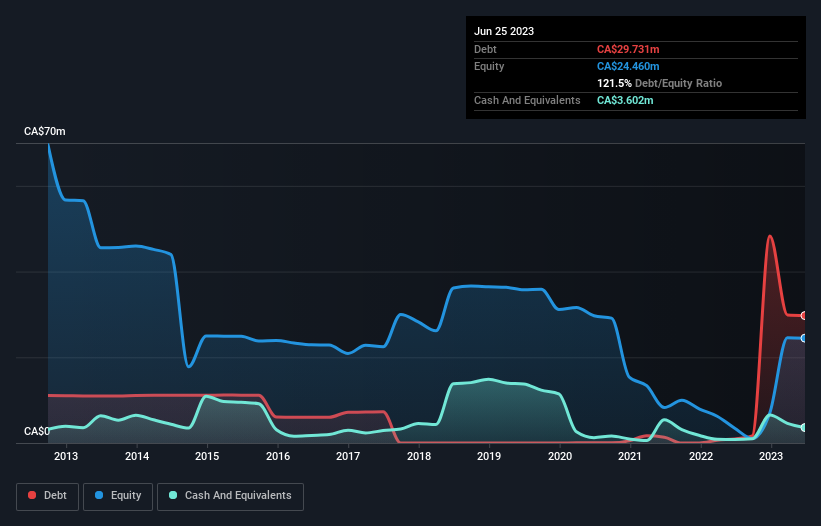The height and width of the screenshot is (526, 821).
Task: Toggle Cash And Equivalents legend button
Action: 230,496
